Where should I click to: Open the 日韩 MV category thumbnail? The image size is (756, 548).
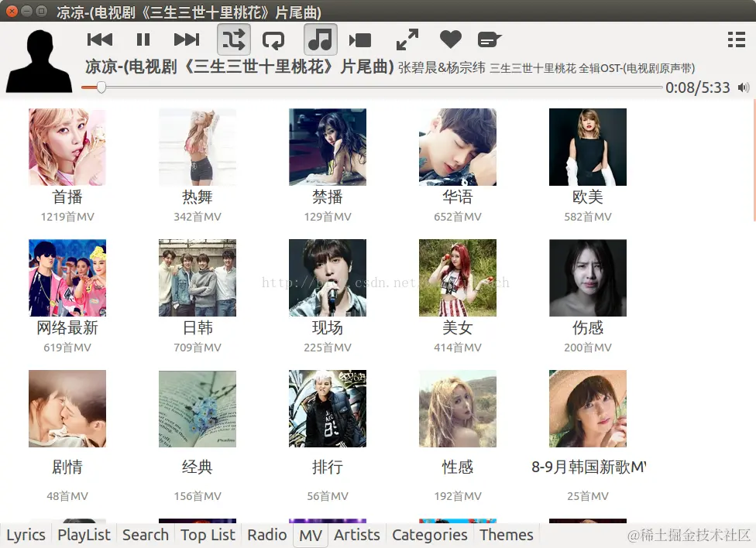[x=198, y=278]
